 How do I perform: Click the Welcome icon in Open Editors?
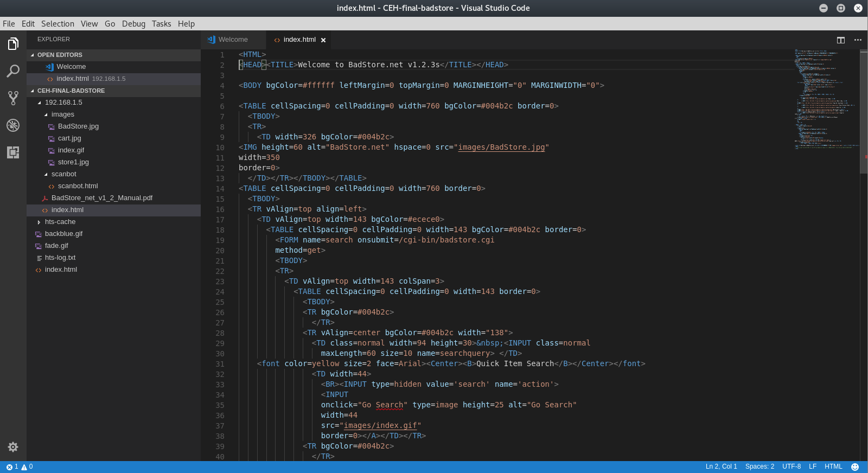pos(50,67)
